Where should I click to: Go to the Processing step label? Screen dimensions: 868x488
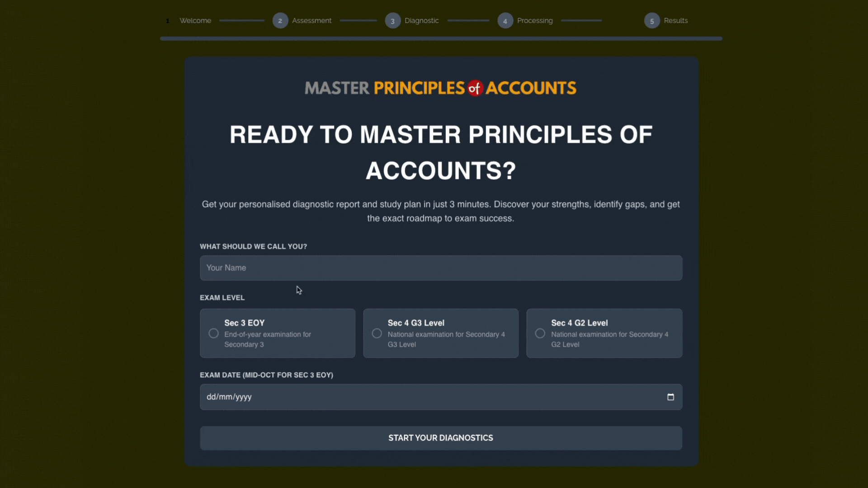[x=535, y=21]
